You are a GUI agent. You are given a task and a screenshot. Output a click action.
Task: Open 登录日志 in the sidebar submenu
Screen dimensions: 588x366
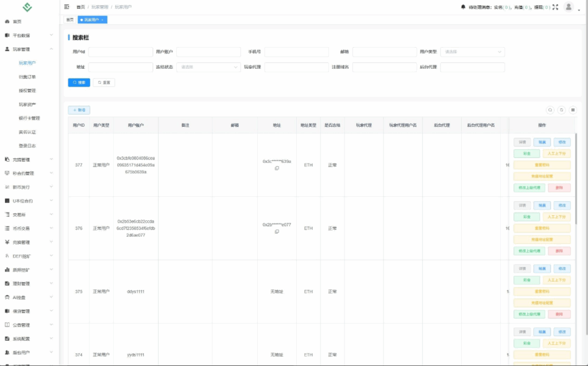[28, 146]
